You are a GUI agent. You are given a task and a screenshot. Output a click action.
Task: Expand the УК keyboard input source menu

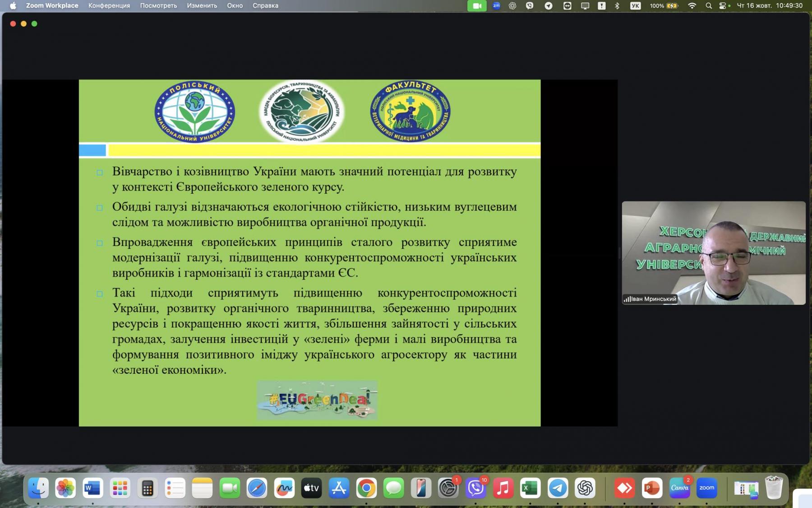635,5
